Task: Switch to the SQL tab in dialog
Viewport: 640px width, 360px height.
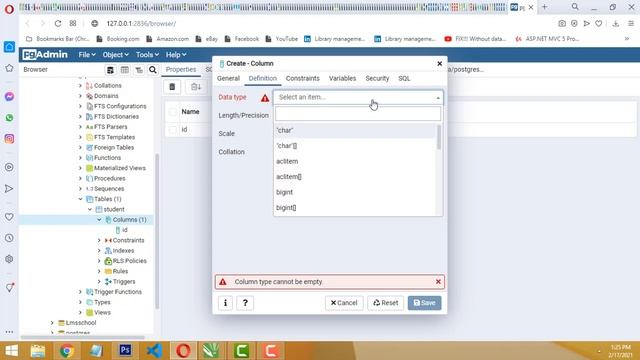Action: (x=404, y=78)
